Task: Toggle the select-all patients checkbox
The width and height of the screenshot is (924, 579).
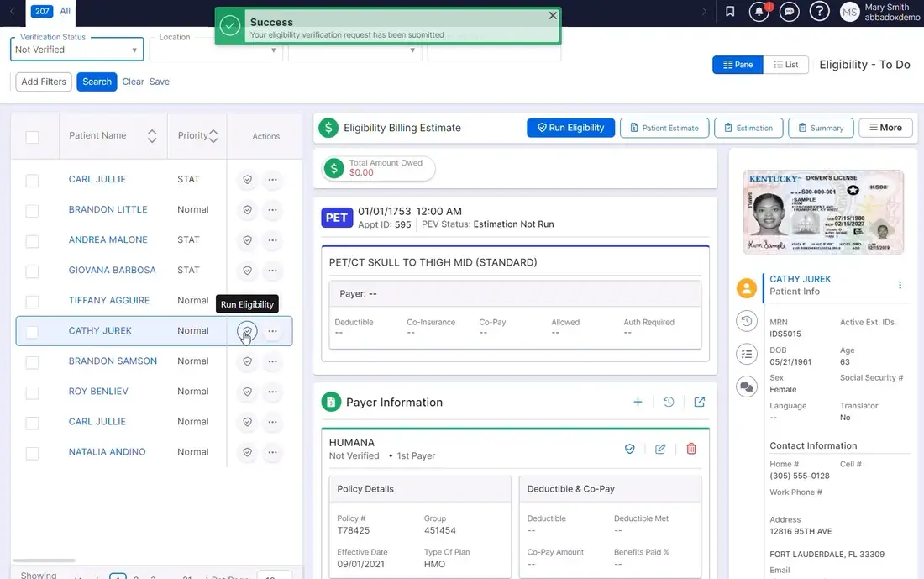Action: click(x=33, y=137)
